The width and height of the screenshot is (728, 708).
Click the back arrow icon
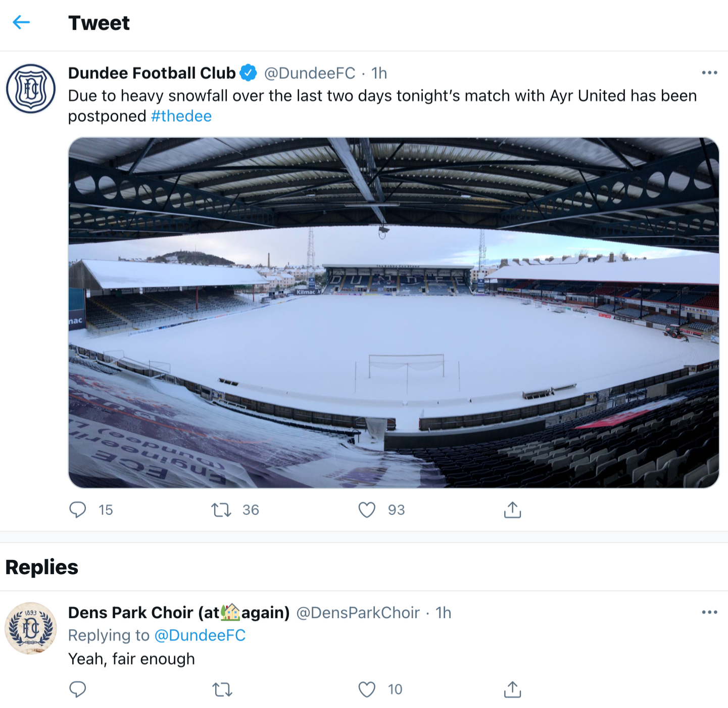(x=21, y=22)
